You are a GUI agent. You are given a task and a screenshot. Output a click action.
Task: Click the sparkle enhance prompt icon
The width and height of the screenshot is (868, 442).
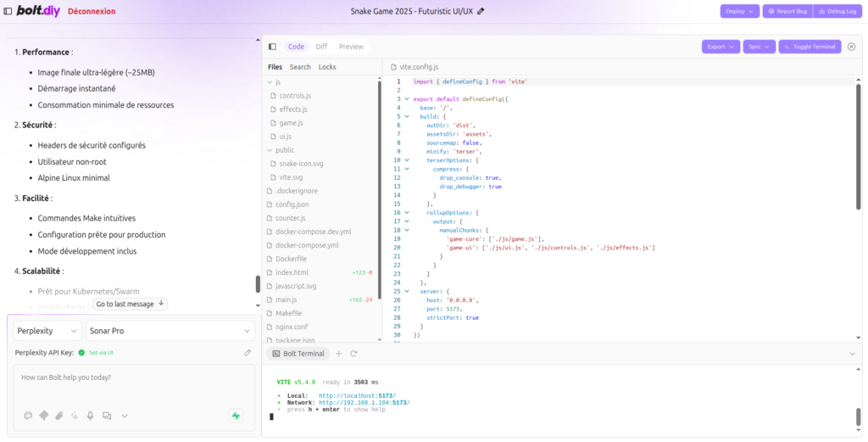coord(75,416)
